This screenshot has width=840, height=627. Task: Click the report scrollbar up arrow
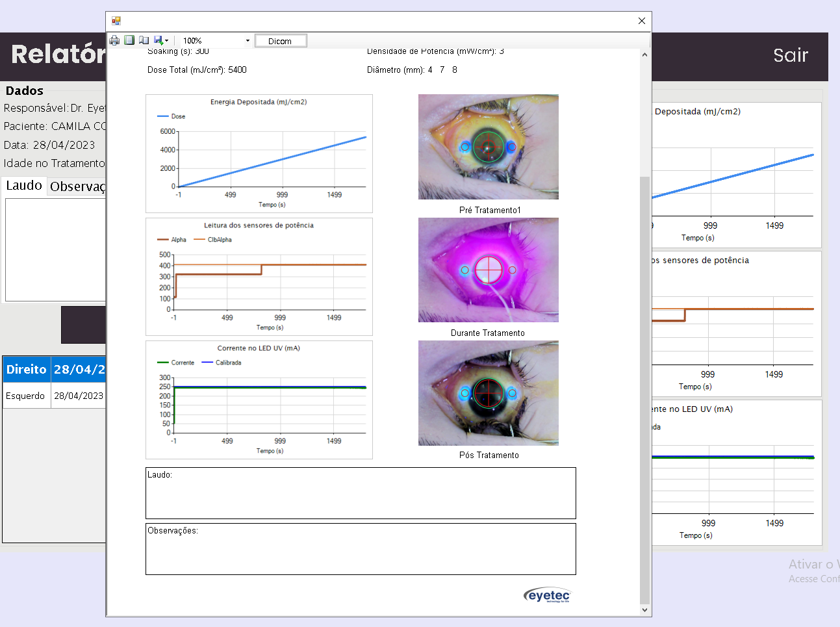click(644, 55)
